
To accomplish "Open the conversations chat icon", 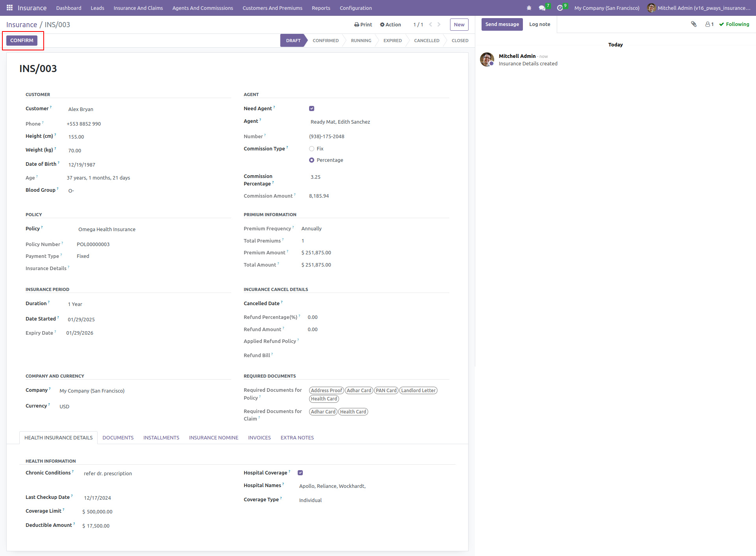I will pyautogui.click(x=542, y=8).
